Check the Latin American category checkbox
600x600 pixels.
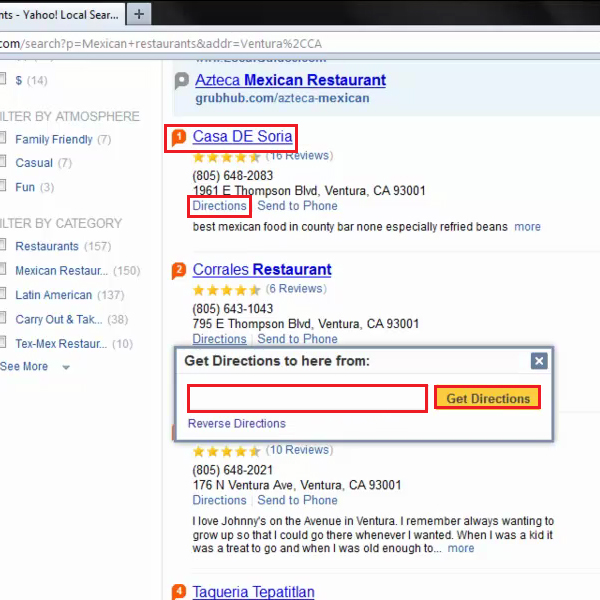pos(3,293)
